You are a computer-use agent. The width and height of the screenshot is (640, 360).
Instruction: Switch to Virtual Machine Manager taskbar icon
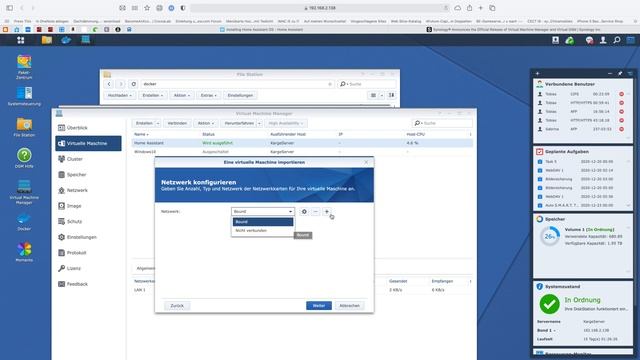pos(85,40)
